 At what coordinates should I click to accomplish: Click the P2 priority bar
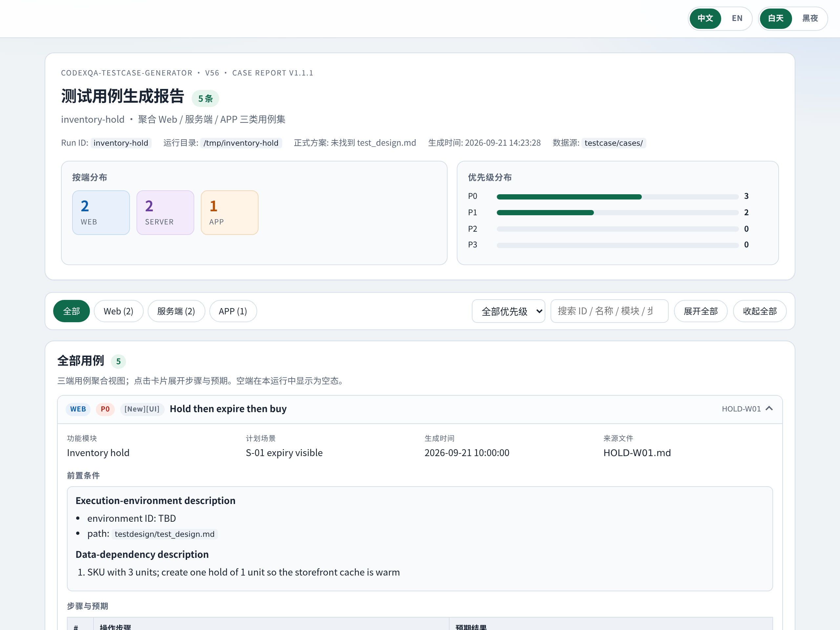coord(618,229)
